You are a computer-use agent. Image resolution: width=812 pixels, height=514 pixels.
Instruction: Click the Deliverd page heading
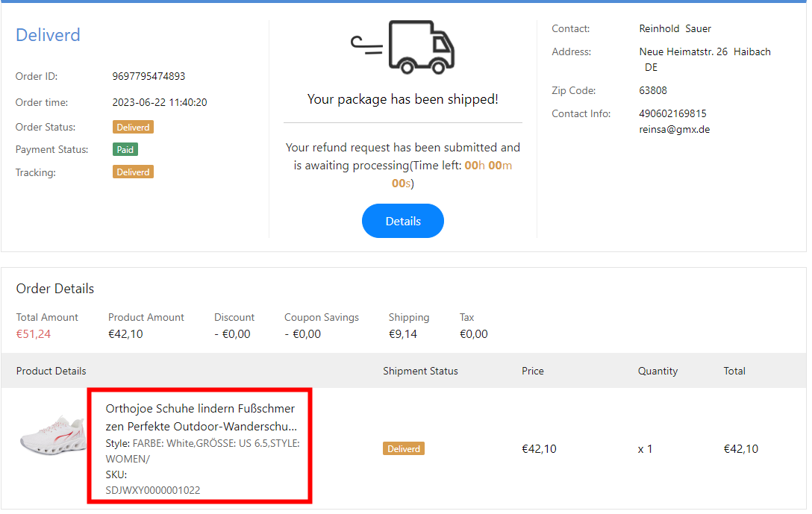click(48, 35)
